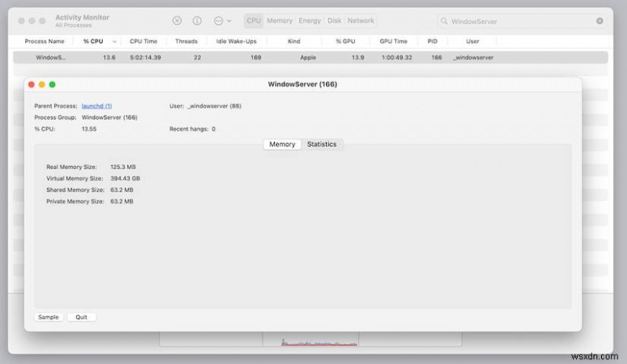Select the Memory tab in WindowServer dialog
This screenshot has width=627, height=364.
click(x=282, y=144)
